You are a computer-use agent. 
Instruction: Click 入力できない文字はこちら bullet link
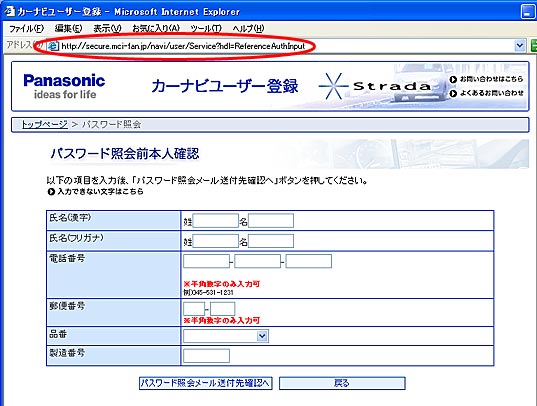point(96,192)
